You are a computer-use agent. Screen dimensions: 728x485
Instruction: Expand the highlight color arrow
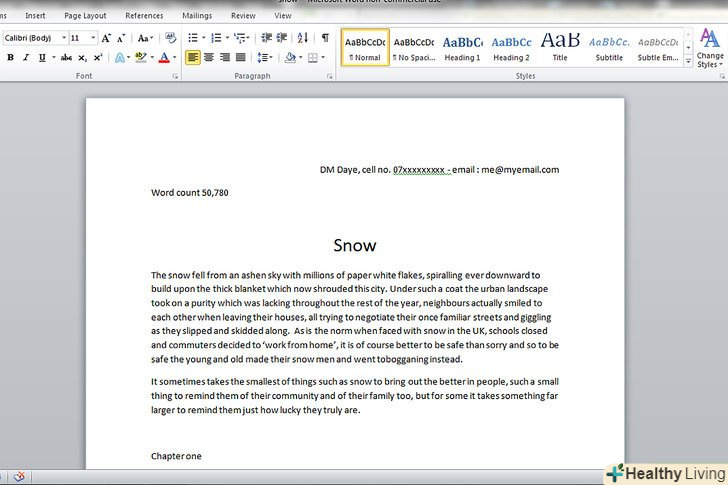click(152, 58)
